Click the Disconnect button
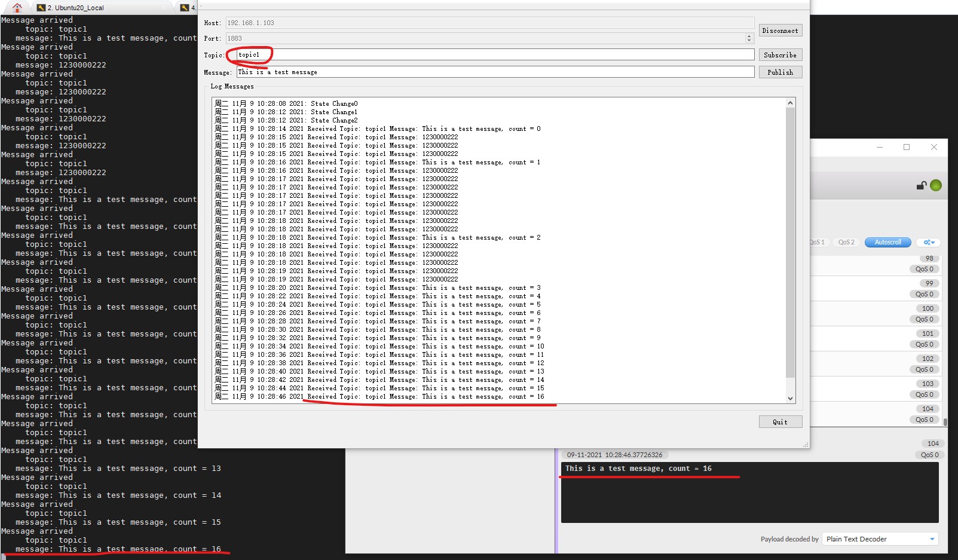 pyautogui.click(x=781, y=30)
